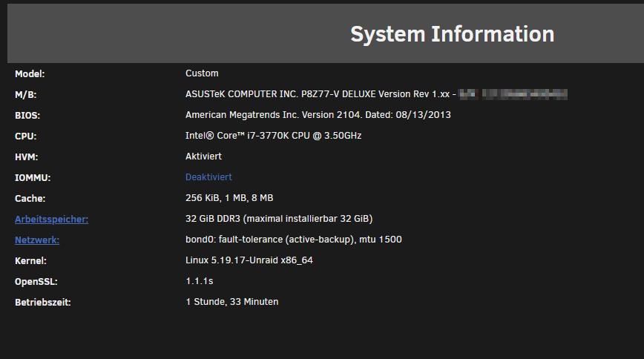This screenshot has height=359, width=644.
Task: Click the American Megatrends BIOS version text
Action: click(x=318, y=115)
